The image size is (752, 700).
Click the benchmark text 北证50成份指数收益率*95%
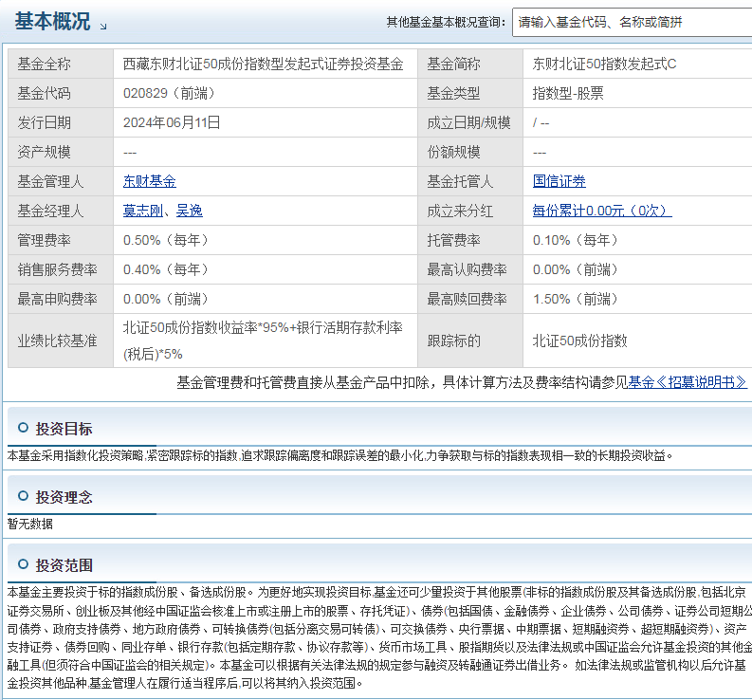[x=206, y=327]
